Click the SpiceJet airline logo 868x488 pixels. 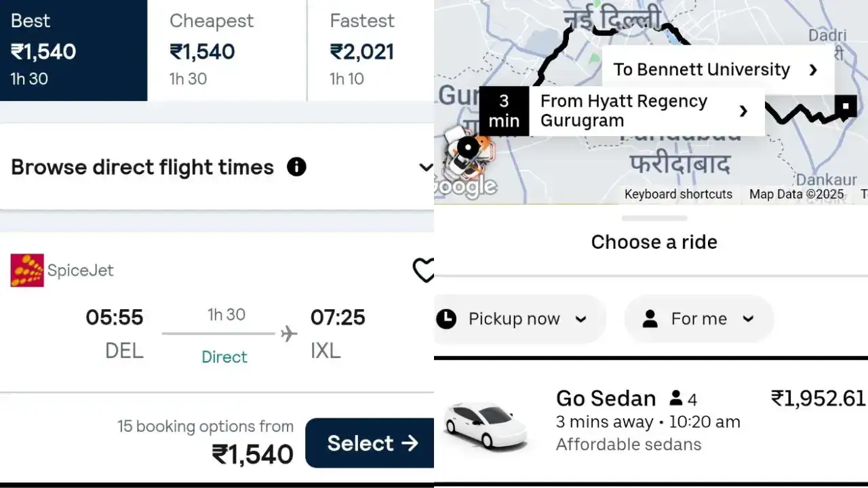[x=28, y=270]
